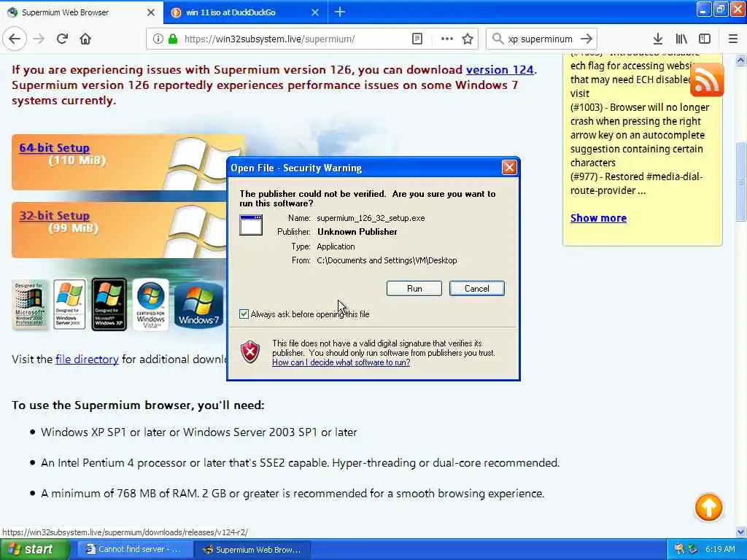Close the DuckDuckGo win 11 iso tab

point(315,12)
